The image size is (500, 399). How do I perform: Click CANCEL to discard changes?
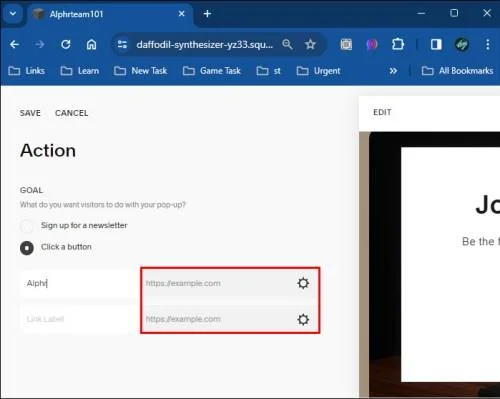tap(72, 113)
